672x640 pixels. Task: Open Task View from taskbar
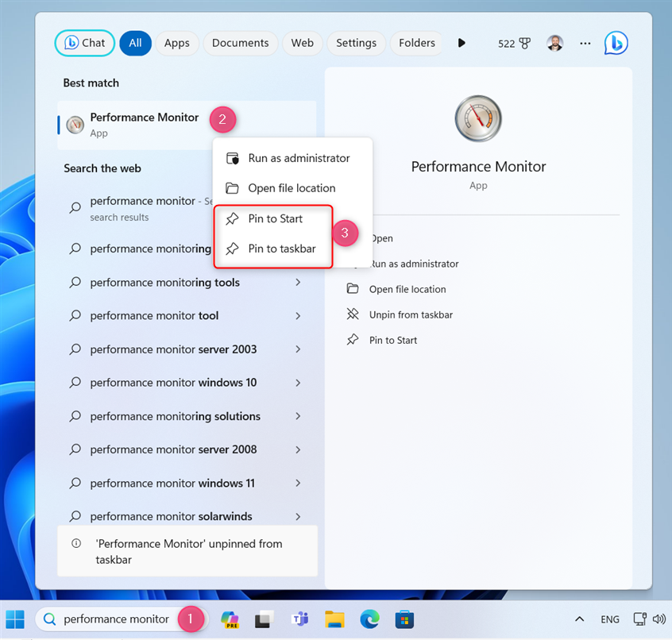click(x=265, y=619)
